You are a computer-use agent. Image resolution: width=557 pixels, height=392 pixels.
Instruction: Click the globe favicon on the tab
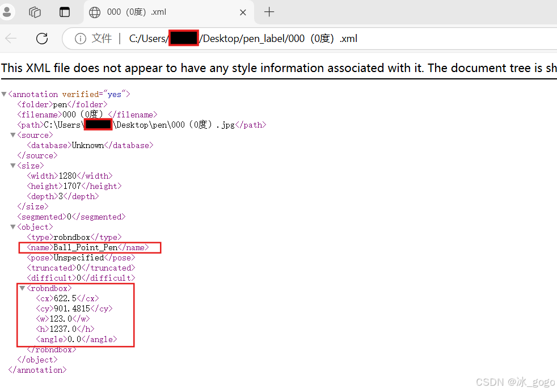pos(95,12)
